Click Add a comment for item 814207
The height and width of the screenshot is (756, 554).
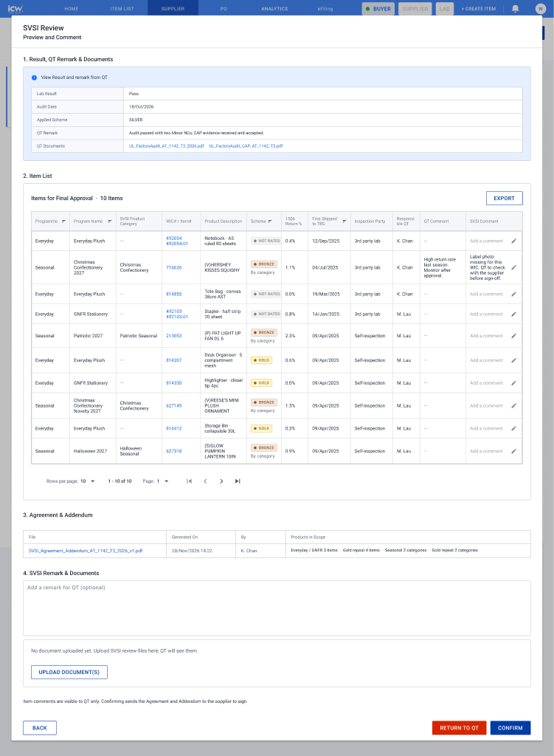tap(486, 360)
